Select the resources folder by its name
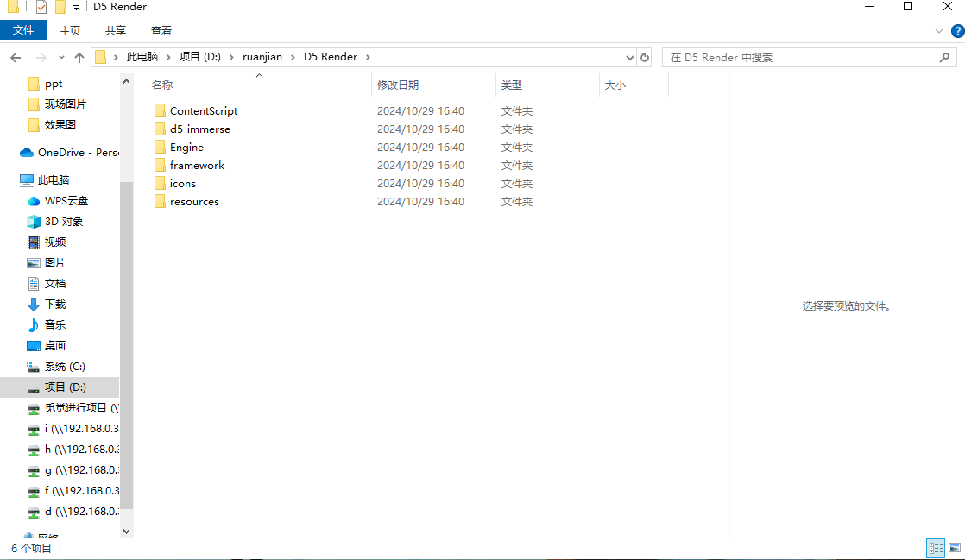Image resolution: width=965 pixels, height=560 pixels. coord(194,201)
